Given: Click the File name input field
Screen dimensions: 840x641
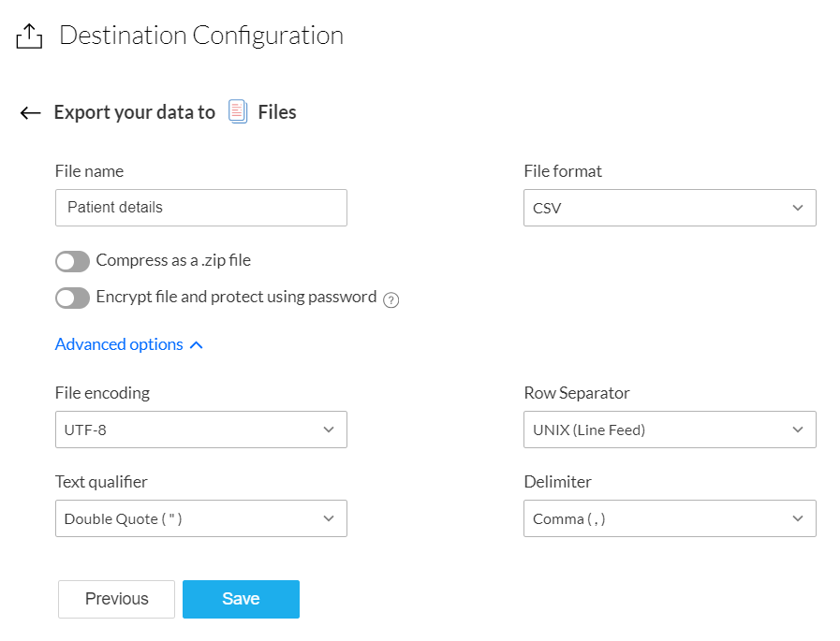Looking at the screenshot, I should click(200, 208).
